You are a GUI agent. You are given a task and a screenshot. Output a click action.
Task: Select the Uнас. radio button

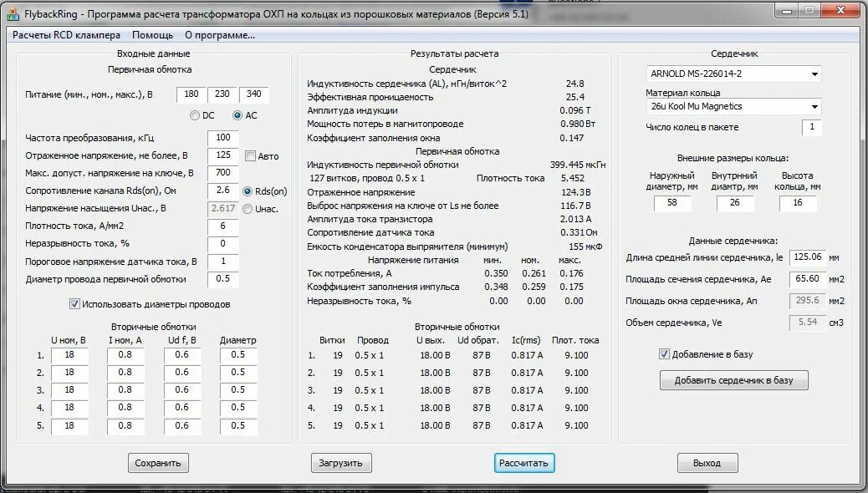click(x=248, y=209)
